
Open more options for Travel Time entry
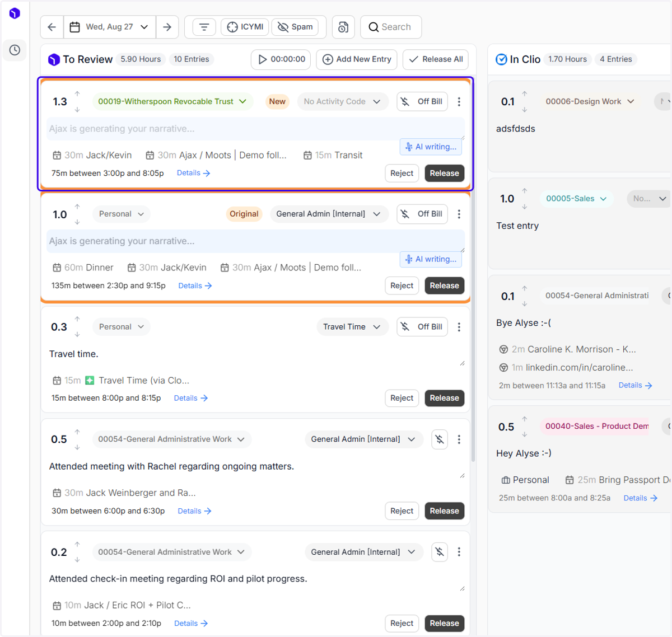pos(459,327)
